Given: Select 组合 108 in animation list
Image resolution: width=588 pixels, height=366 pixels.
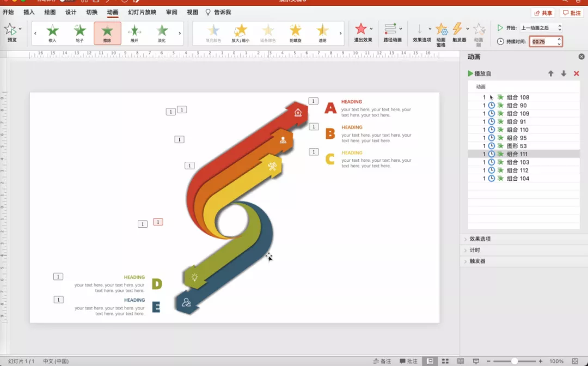Looking at the screenshot, I should pyautogui.click(x=524, y=97).
